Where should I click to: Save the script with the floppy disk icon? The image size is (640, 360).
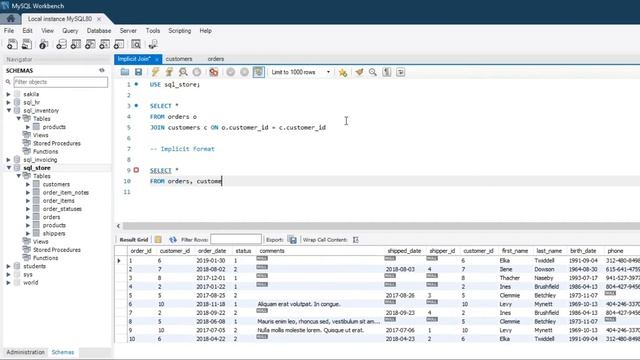coord(139,72)
